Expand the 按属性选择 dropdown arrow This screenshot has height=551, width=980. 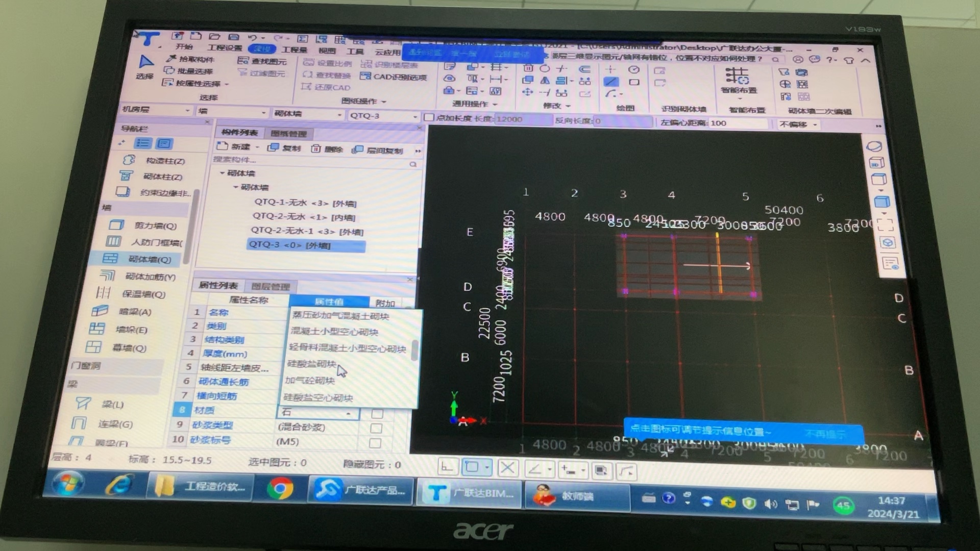click(227, 84)
